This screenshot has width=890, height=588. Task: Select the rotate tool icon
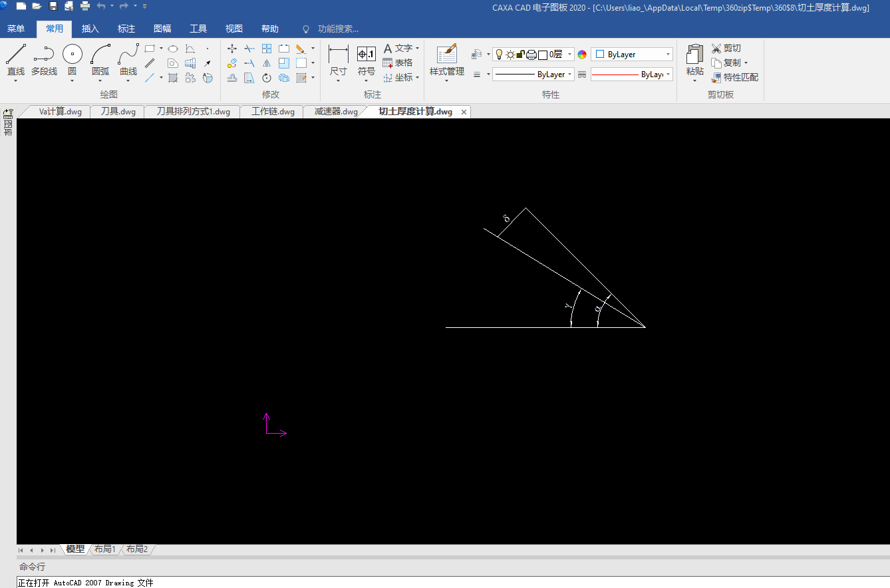click(x=267, y=78)
